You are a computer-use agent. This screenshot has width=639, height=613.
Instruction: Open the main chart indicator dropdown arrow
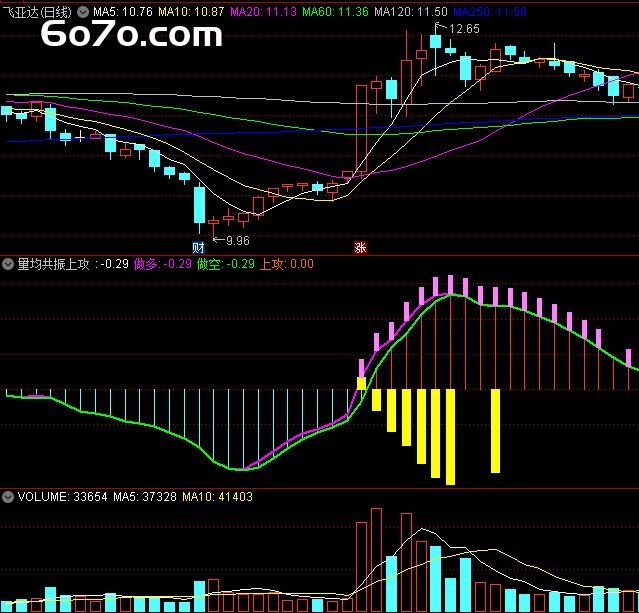pos(83,12)
